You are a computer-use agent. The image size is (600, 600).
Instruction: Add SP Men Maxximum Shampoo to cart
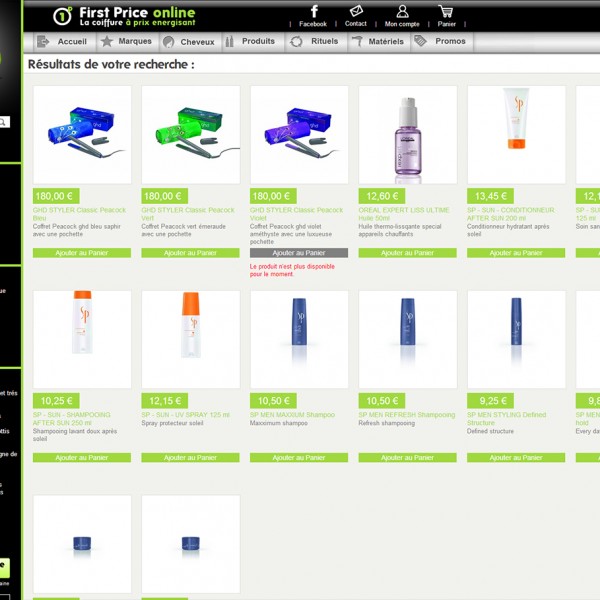299,458
